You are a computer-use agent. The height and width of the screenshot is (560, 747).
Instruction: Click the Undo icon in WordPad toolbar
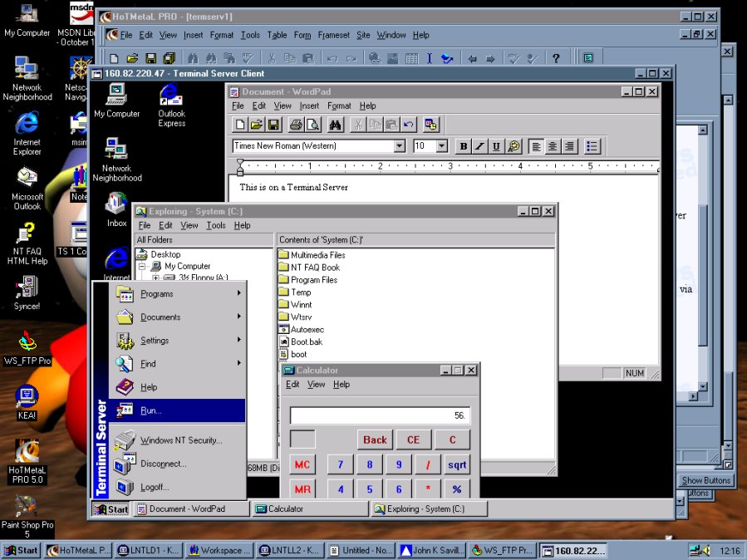tap(408, 125)
